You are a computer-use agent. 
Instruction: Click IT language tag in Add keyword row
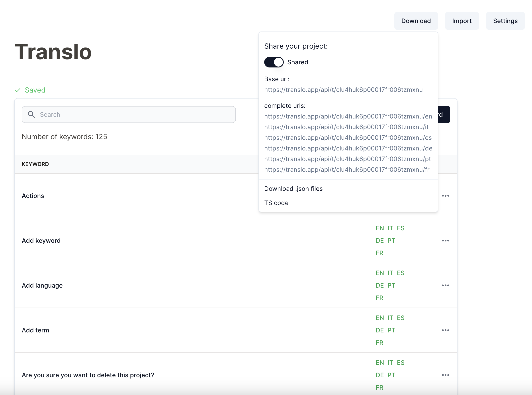click(390, 228)
